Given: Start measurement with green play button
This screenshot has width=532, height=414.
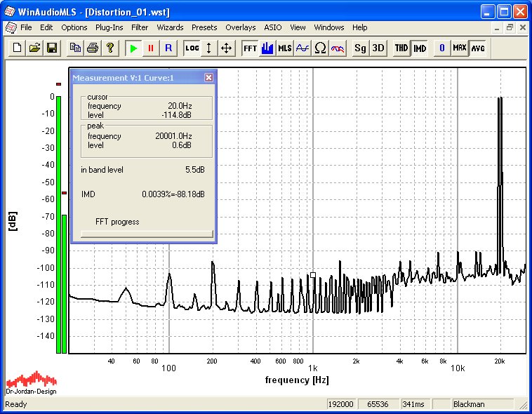Looking at the screenshot, I should 133,48.
